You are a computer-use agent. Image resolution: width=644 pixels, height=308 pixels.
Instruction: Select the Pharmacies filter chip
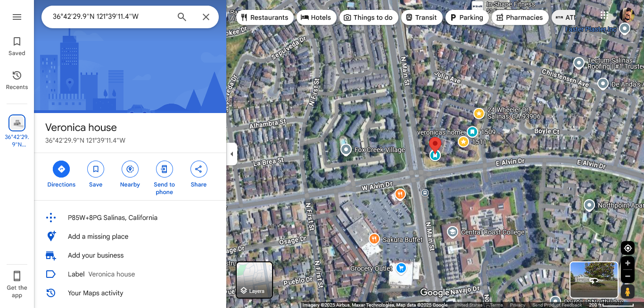[520, 17]
